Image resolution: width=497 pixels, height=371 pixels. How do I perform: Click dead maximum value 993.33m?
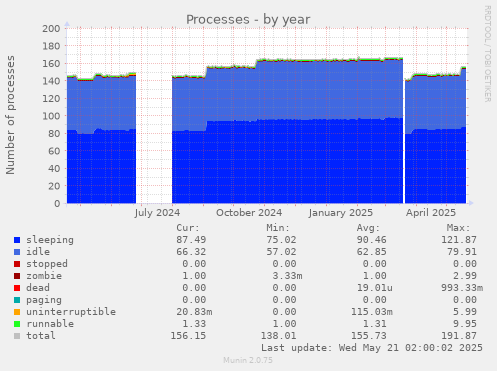462,288
